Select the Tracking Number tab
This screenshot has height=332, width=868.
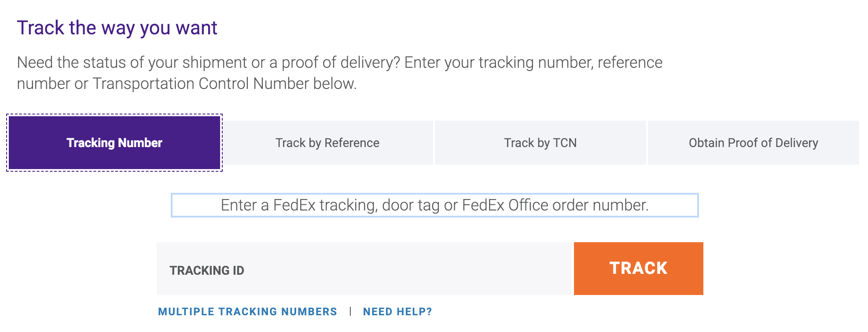click(x=114, y=143)
